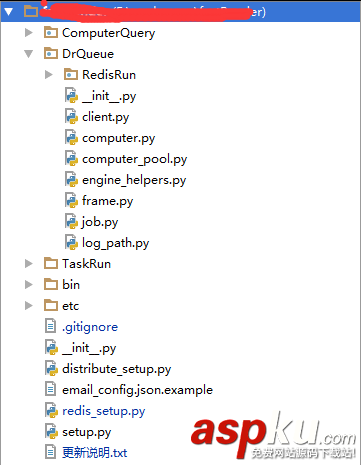Collapse the root project folder arrow
The image size is (361, 465).
coord(8,12)
